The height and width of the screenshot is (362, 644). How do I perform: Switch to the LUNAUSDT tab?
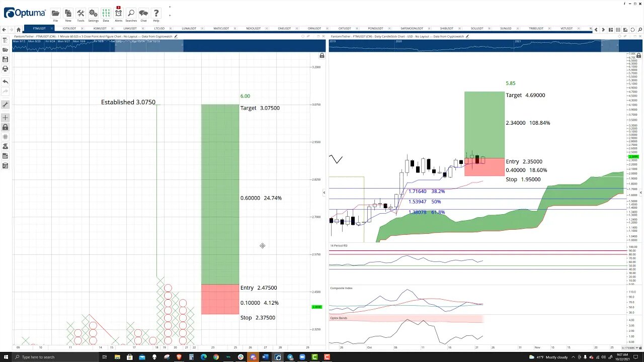click(189, 29)
